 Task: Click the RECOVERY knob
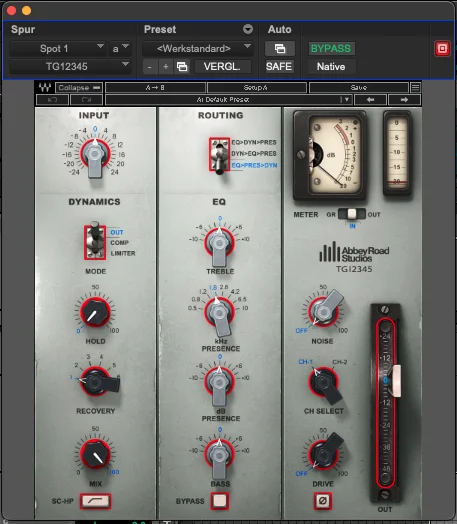pos(96,382)
